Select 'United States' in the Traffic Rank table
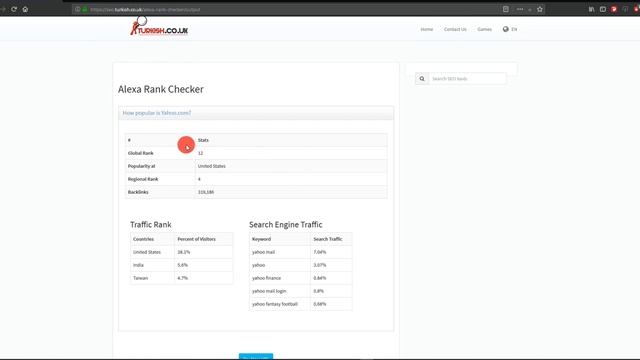Screen dimensions: 640x360 click(147, 252)
